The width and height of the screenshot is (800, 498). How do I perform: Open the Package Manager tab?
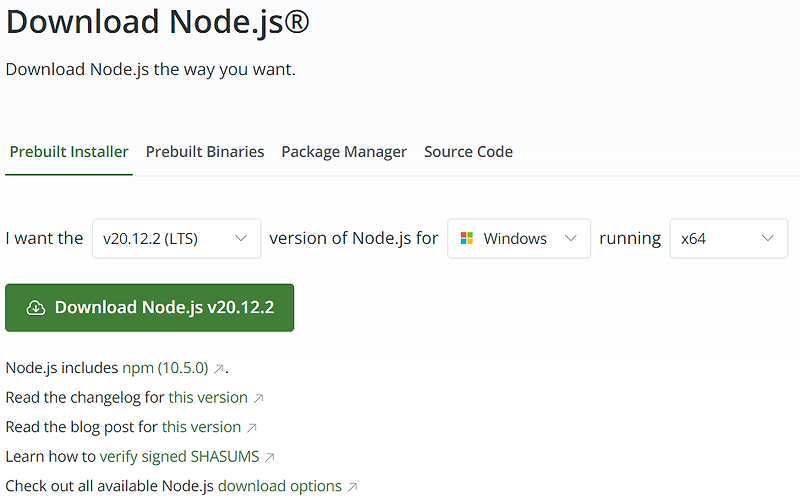coord(344,152)
